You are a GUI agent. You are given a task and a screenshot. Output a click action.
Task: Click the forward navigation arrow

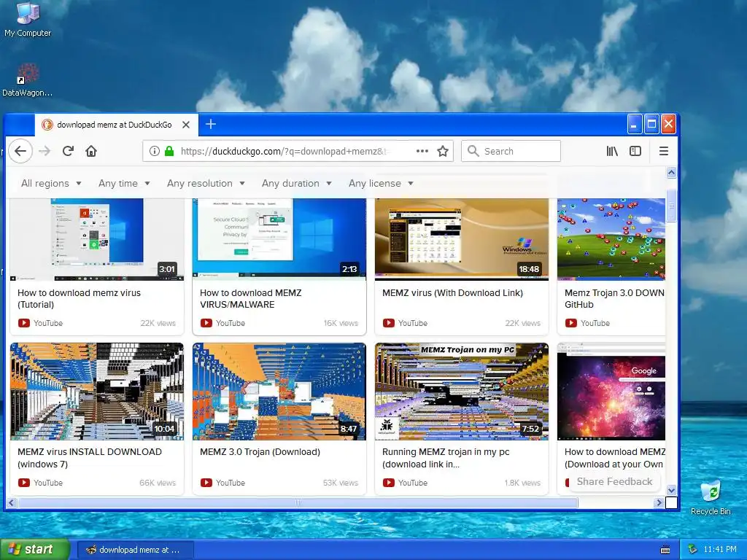44,152
